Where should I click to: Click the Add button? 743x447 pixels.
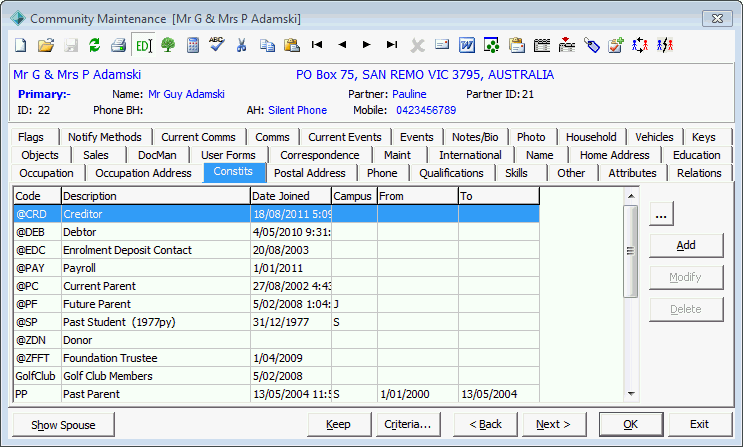tap(686, 245)
